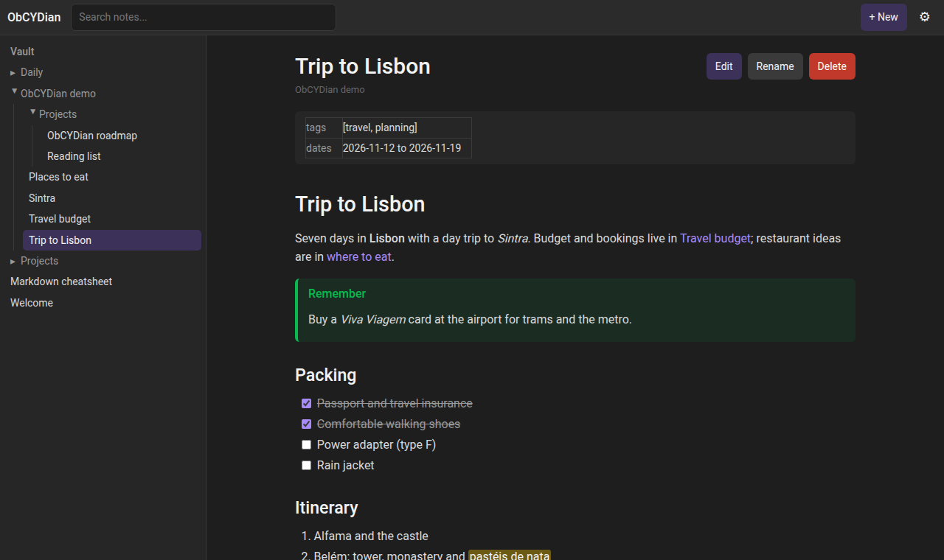Follow the Travel budget link in text
The image size is (944, 560).
tap(715, 238)
